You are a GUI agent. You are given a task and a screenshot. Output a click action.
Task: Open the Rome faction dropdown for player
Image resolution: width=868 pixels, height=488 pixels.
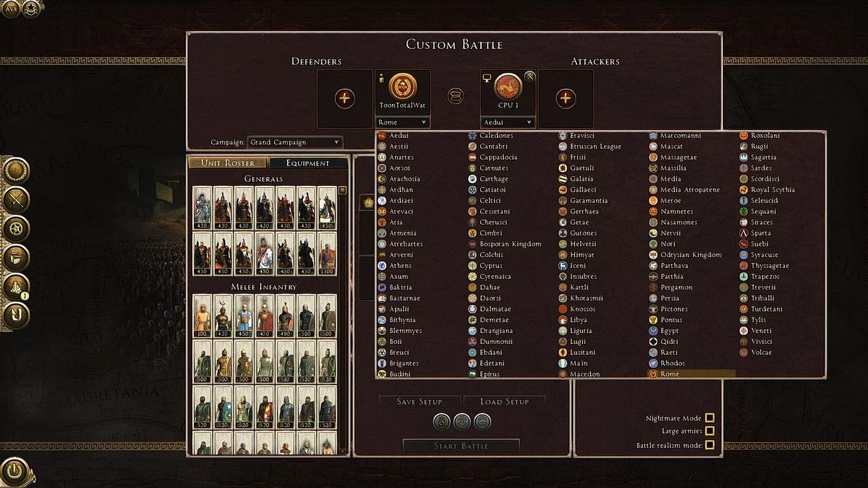click(402, 122)
